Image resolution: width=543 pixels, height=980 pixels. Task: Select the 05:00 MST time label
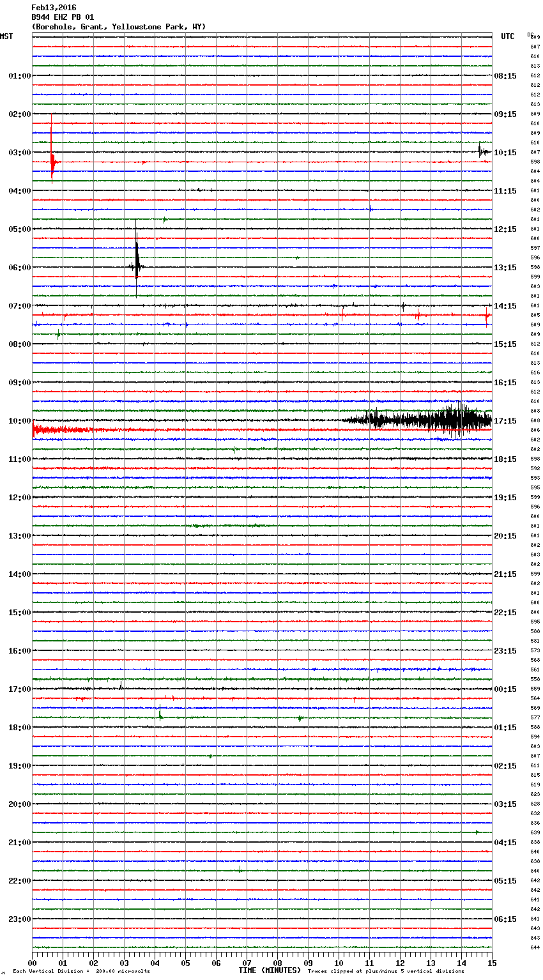(x=19, y=229)
